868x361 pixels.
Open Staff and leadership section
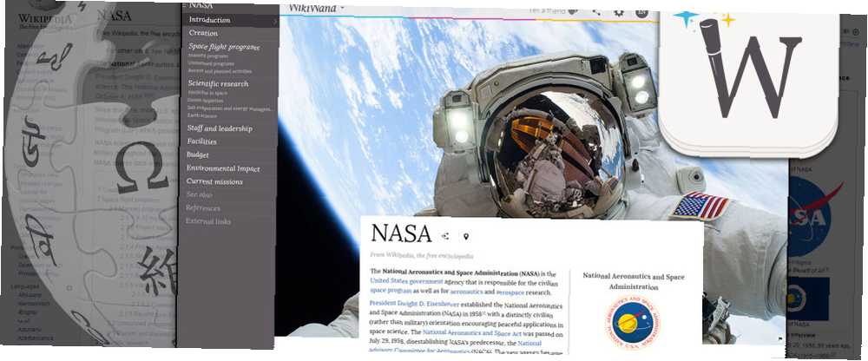click(x=220, y=128)
